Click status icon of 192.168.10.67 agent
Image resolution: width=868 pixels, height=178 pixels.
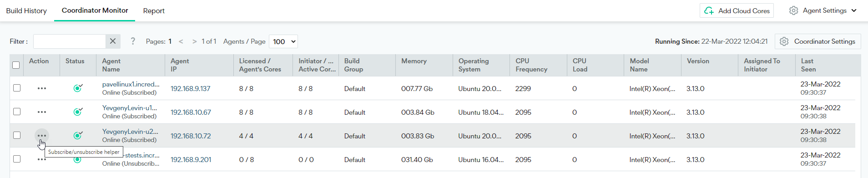point(78,112)
